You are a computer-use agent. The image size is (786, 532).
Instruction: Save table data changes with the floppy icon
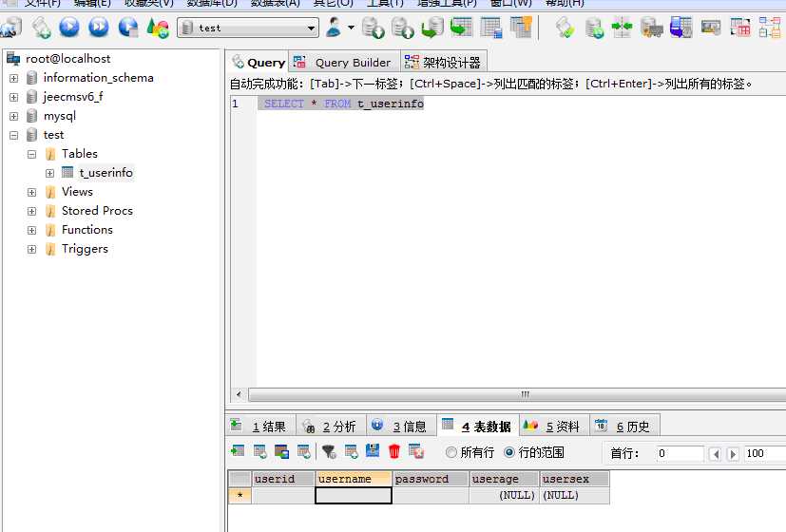point(373,451)
